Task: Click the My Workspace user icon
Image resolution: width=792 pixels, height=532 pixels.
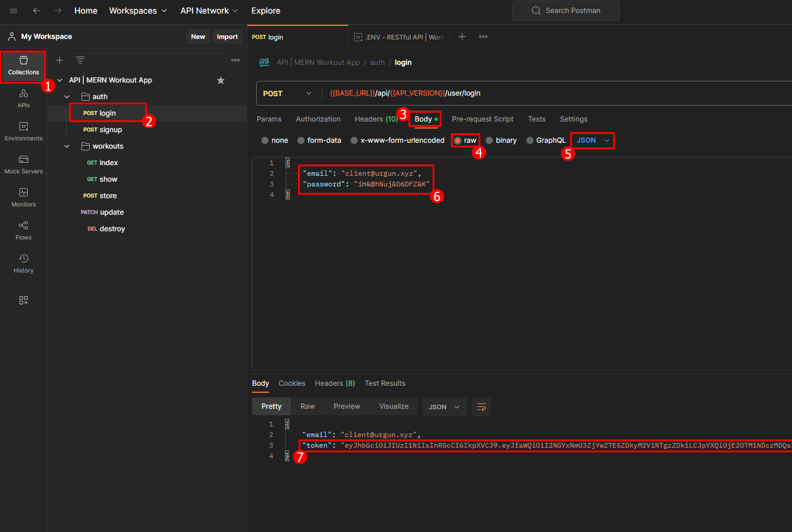Action: tap(12, 37)
